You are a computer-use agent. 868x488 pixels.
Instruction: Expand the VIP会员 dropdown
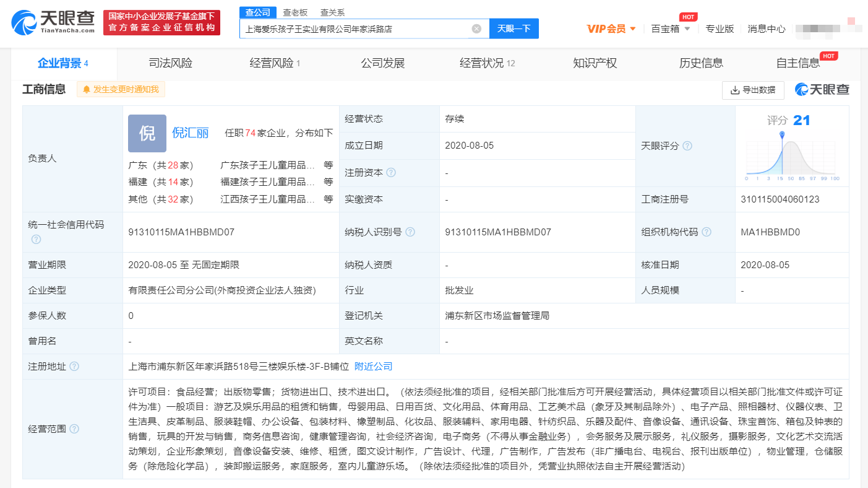[611, 28]
